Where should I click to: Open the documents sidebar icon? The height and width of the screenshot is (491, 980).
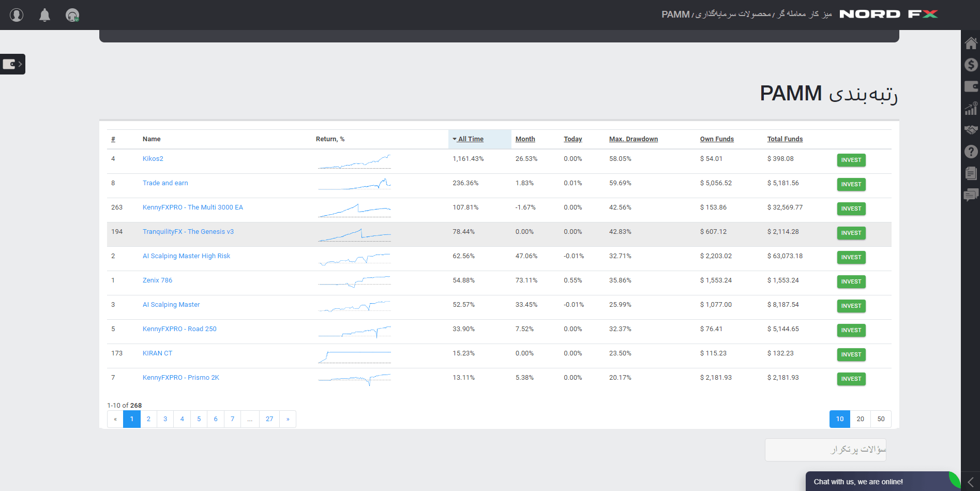coord(971,173)
